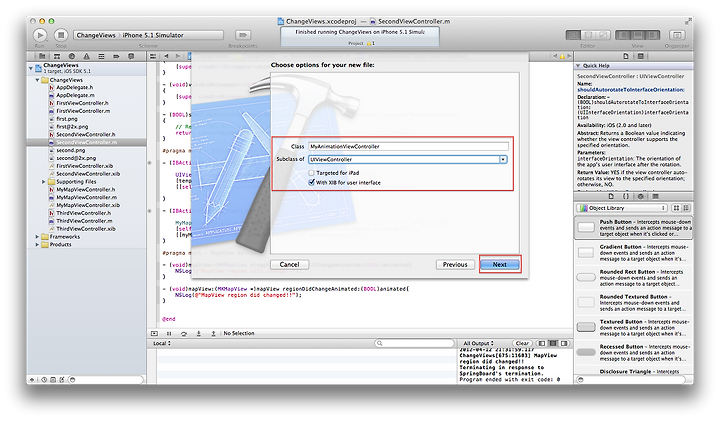Show the File inspector
The height and width of the screenshot is (421, 720).
[626, 56]
